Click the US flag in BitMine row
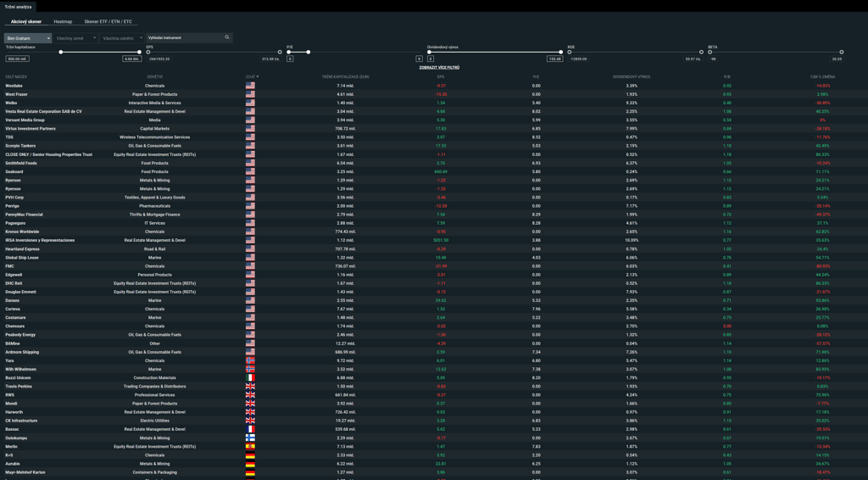 [x=250, y=343]
